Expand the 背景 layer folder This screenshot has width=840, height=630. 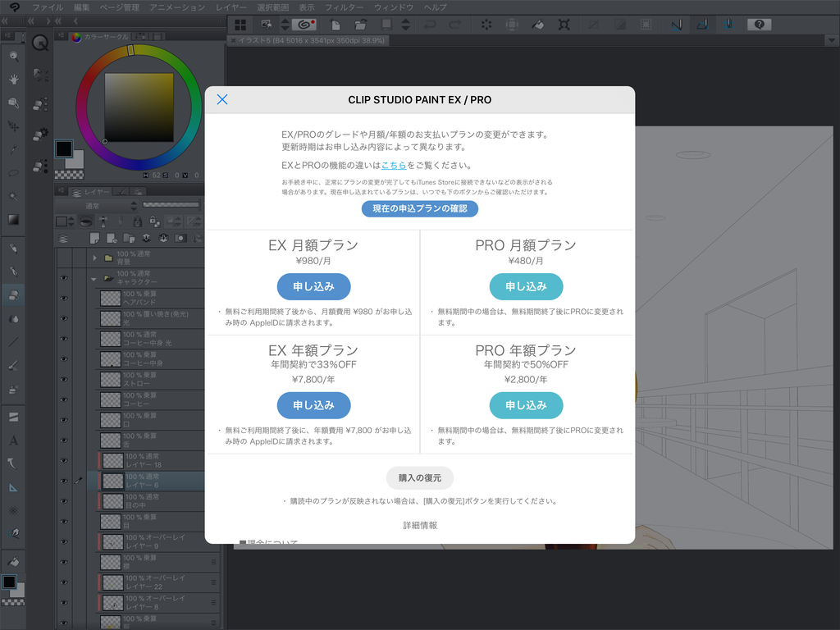[95, 258]
